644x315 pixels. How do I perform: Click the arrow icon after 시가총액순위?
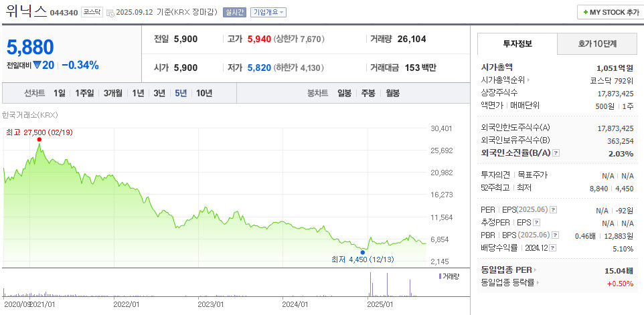tap(529, 80)
